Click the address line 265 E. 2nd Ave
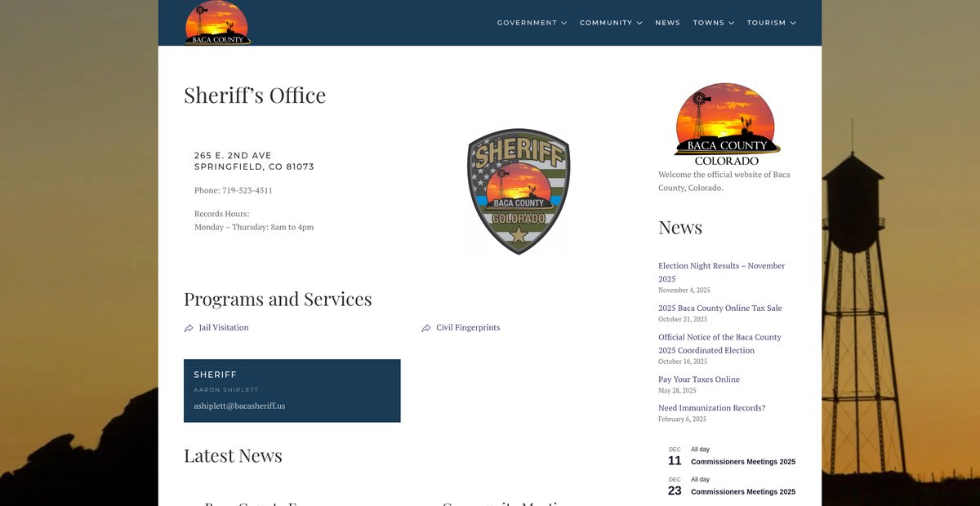Screen dimensions: 980x506 pos(233,155)
